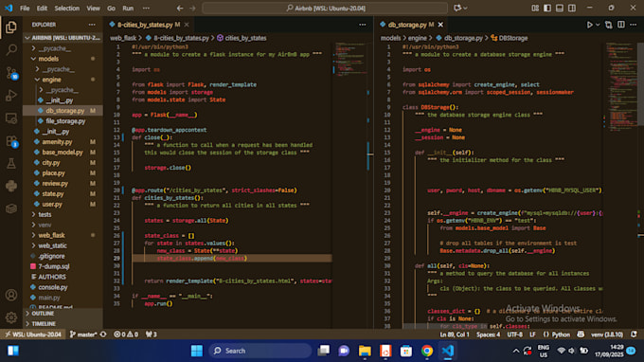644x362 pixels.
Task: Open the run options dropdown arrow
Action: [598, 25]
